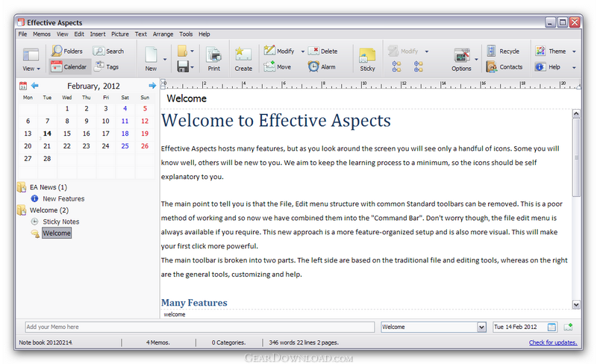Expand the View dropdown arrow
The width and height of the screenshot is (597, 364).
coord(39,69)
